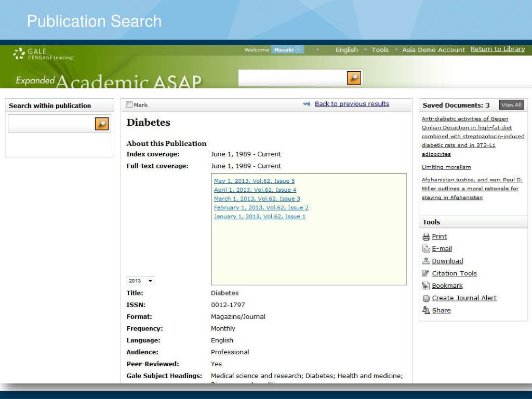The width and height of the screenshot is (532, 399).
Task: Click the E-mail link
Action: [442, 249]
